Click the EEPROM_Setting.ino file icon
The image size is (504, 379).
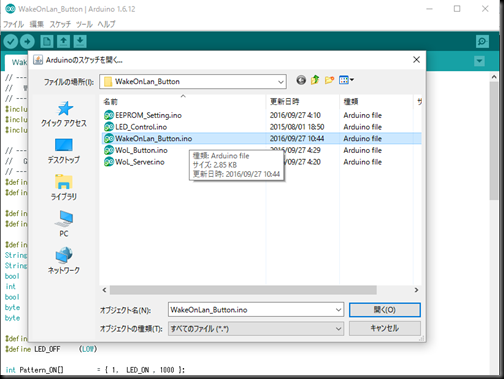109,115
